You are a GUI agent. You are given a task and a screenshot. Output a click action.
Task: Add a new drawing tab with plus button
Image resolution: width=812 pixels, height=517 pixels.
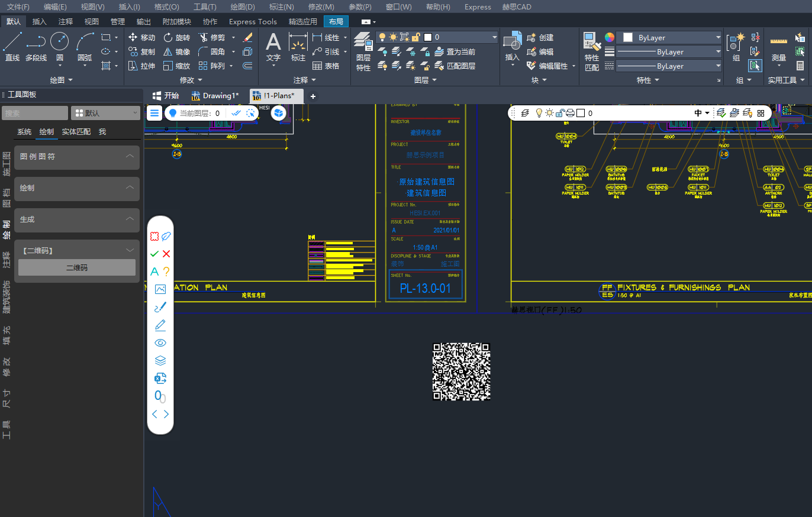click(x=313, y=96)
